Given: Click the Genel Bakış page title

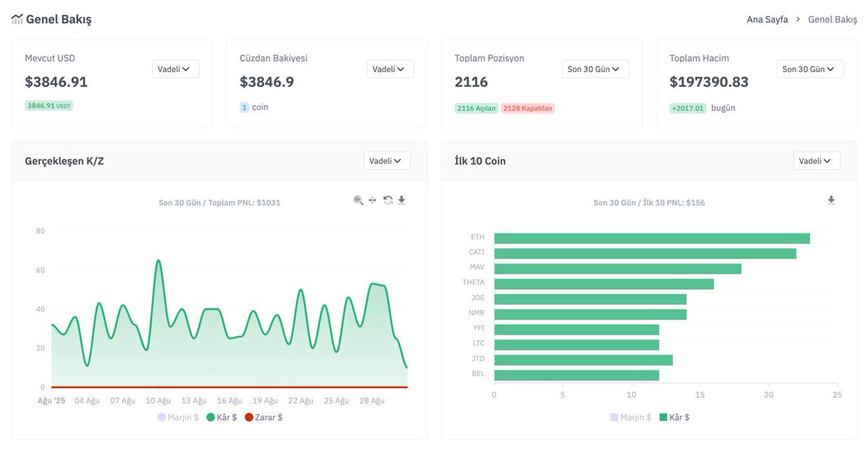Looking at the screenshot, I should click(x=59, y=20).
